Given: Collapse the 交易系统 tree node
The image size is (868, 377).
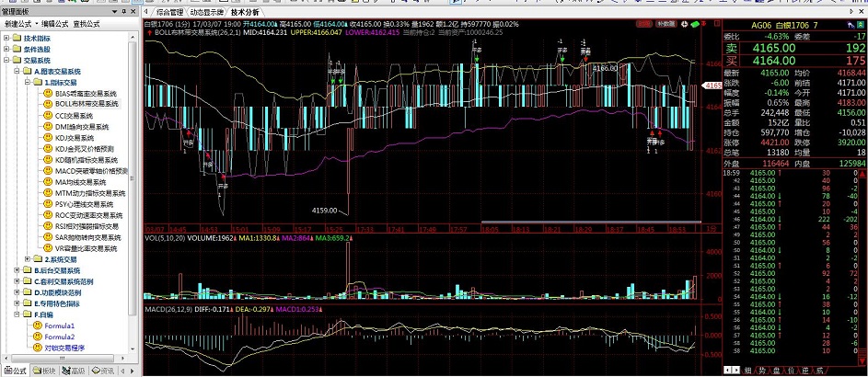Looking at the screenshot, I should pos(6,61).
